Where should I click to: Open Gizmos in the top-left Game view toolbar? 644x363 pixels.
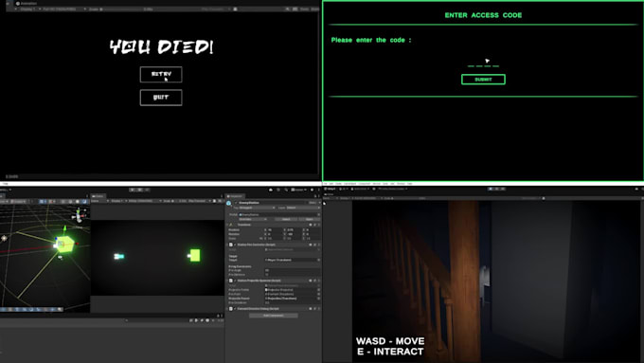click(315, 9)
